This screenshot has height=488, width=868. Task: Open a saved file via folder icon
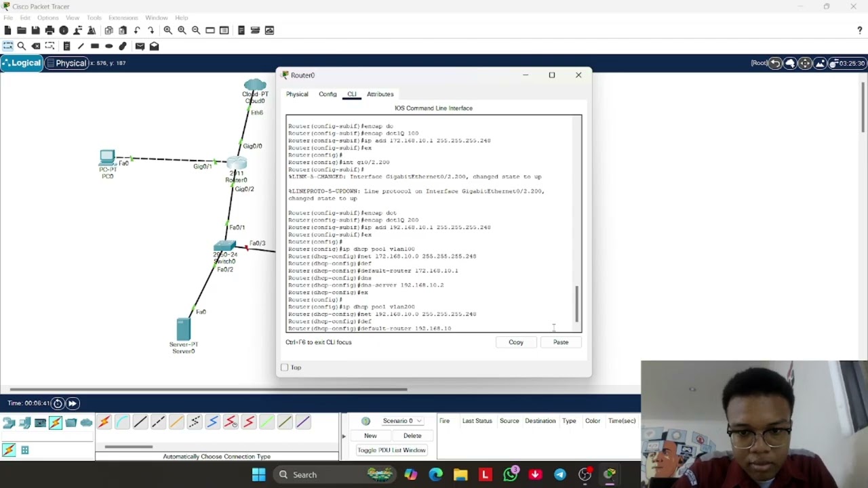22,30
